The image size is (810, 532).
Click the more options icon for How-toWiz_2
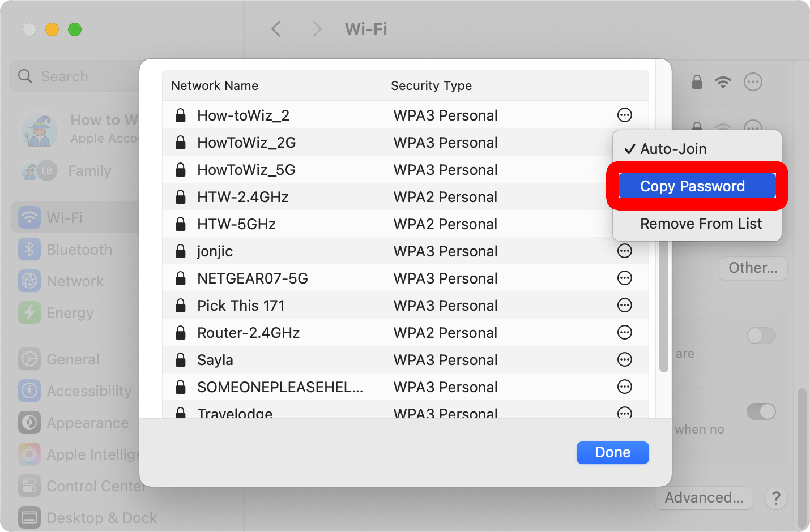(624, 115)
